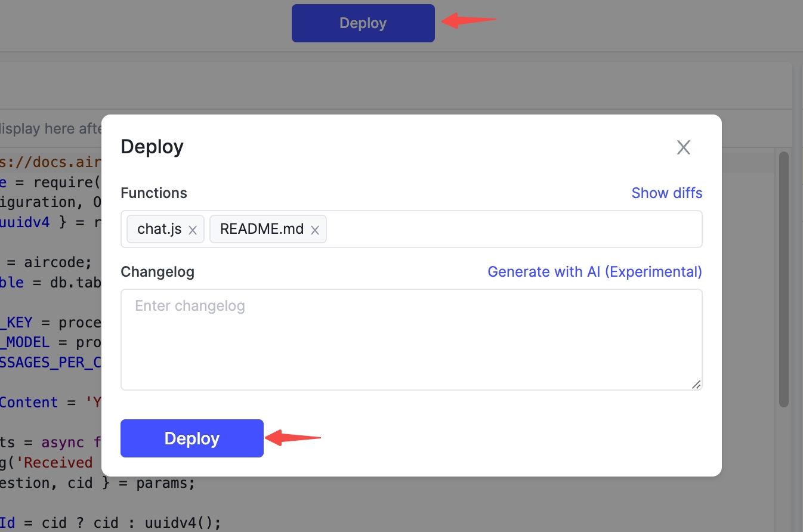Click the code line beginning "_KEY = proce"

[51, 323]
